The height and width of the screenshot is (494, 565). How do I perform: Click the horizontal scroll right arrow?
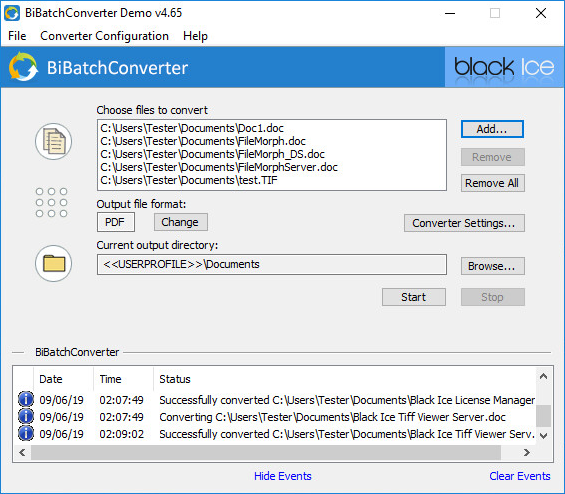(x=527, y=452)
